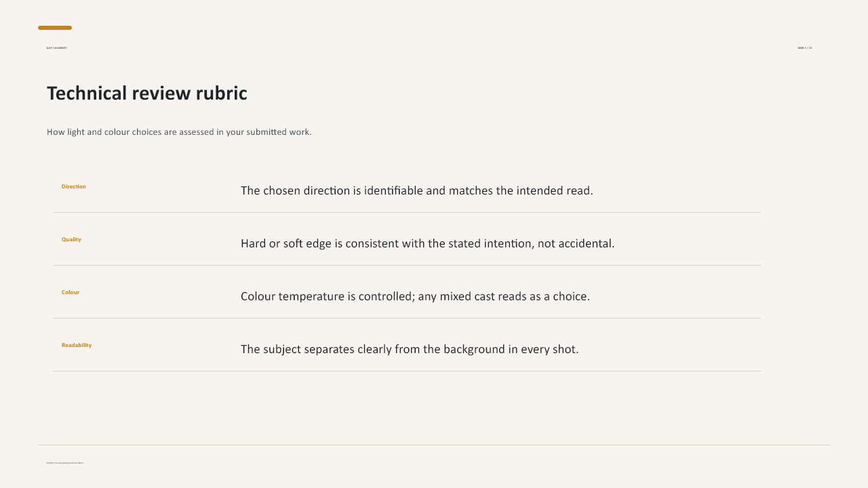Click the orange "Colour" label
The image size is (868, 488).
coord(71,292)
